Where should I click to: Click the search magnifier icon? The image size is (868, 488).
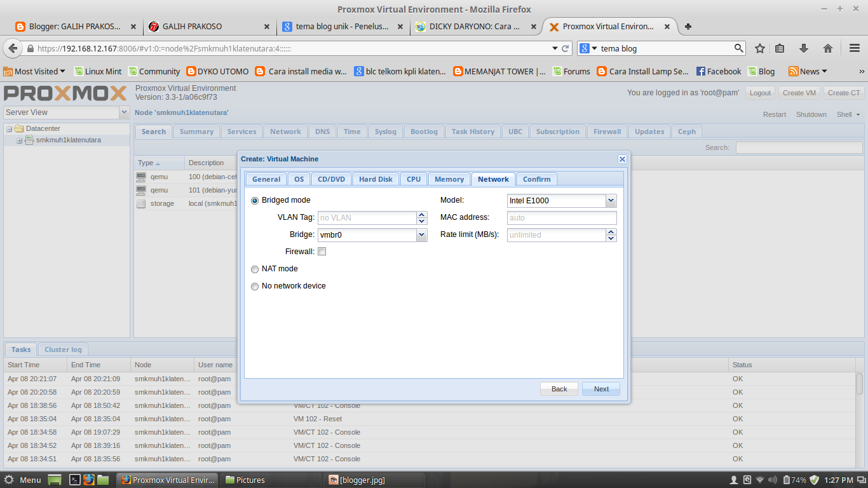pyautogui.click(x=739, y=48)
